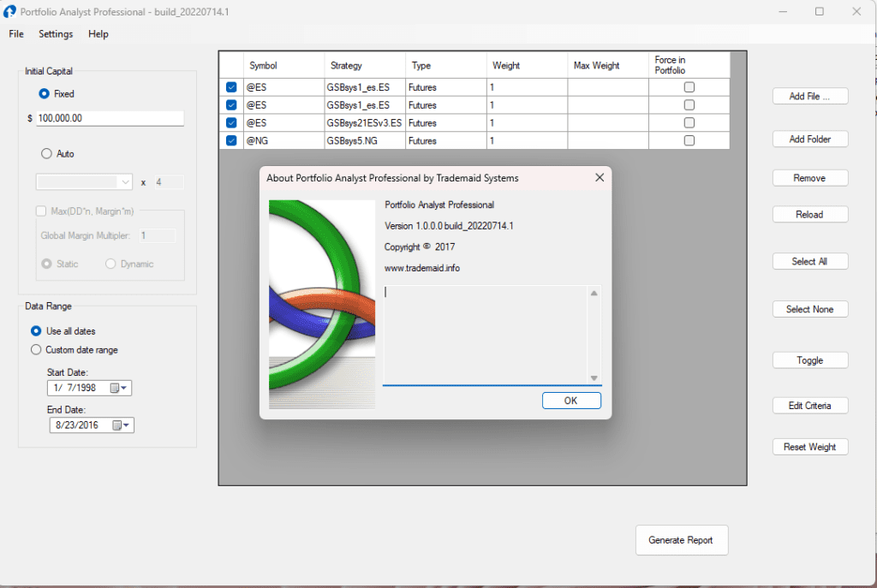Click scroll up arrow in About text box
This screenshot has height=588, width=877.
(x=594, y=294)
